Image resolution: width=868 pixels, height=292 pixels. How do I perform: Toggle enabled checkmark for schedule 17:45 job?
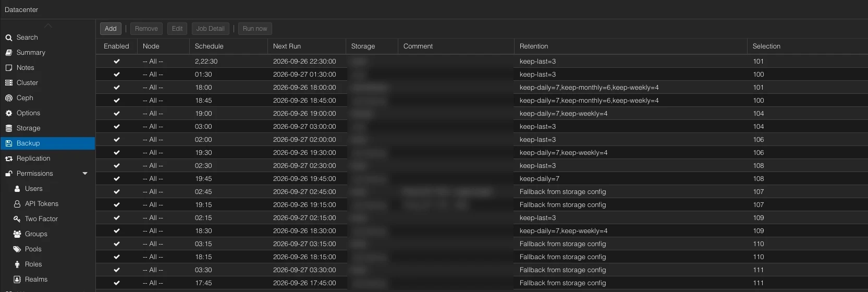click(x=117, y=283)
